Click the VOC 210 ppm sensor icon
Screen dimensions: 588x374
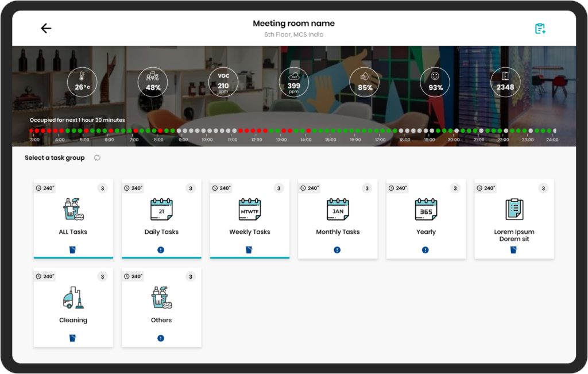223,82
